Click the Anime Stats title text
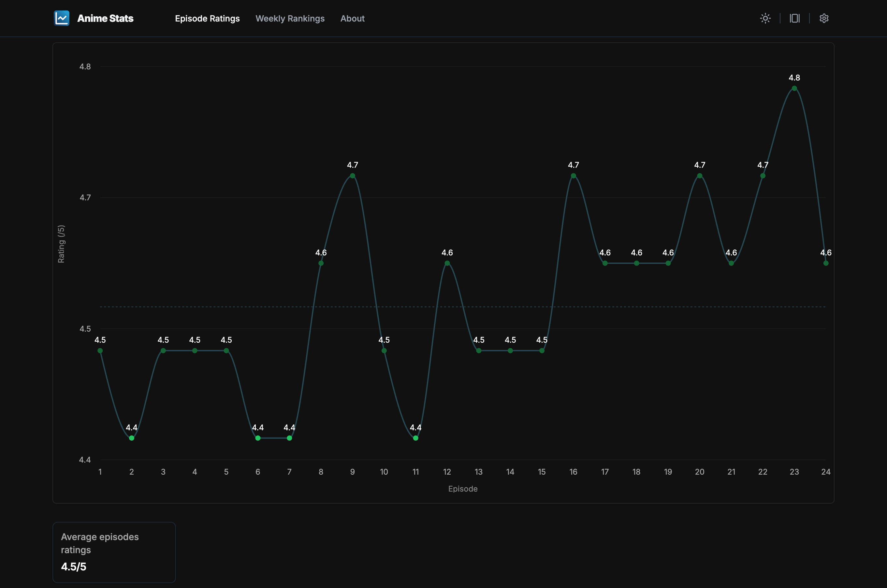The image size is (887, 588). (x=105, y=18)
